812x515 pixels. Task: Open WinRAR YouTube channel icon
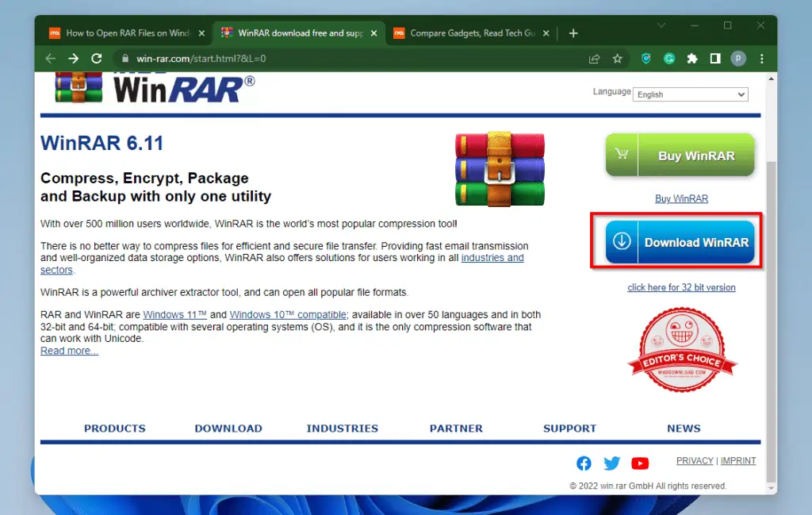(640, 463)
